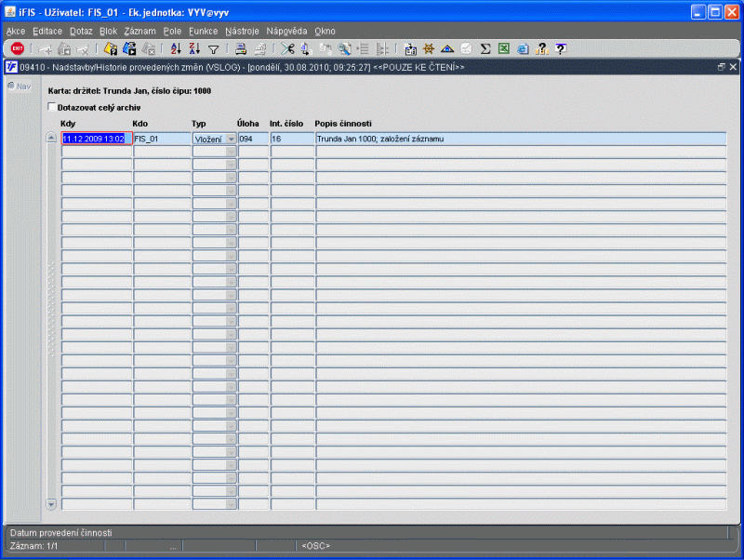Open the Dotaz menu
Image resolution: width=744 pixels, height=560 pixels.
(x=81, y=31)
